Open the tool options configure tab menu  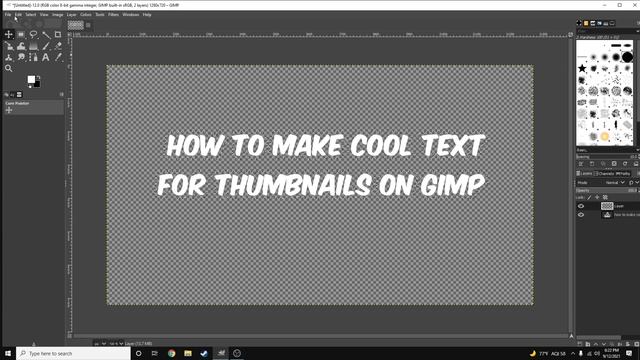[x=62, y=95]
